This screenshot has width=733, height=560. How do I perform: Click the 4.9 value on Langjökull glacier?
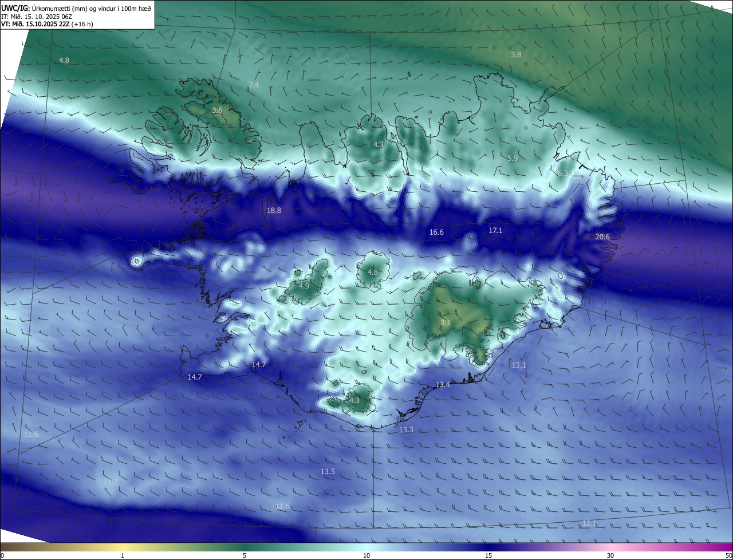click(x=304, y=286)
